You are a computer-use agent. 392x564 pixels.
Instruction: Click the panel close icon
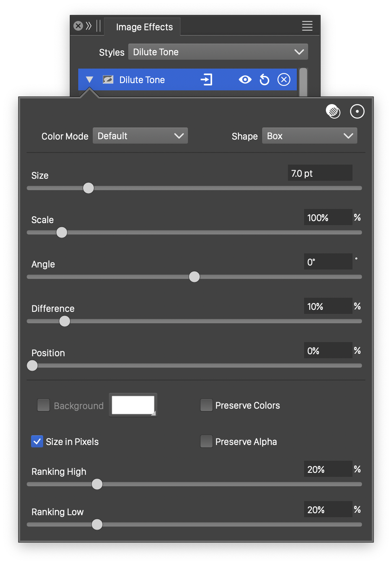pos(78,26)
